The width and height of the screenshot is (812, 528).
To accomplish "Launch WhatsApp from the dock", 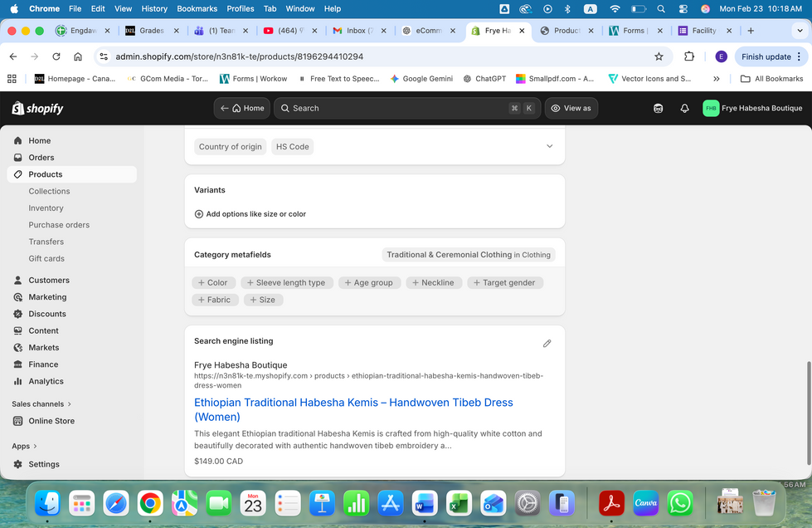I will [x=680, y=503].
